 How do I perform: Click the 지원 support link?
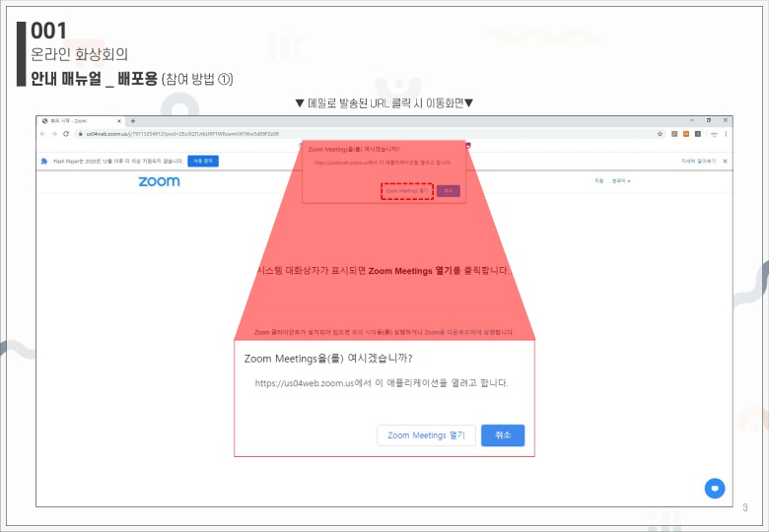[598, 181]
